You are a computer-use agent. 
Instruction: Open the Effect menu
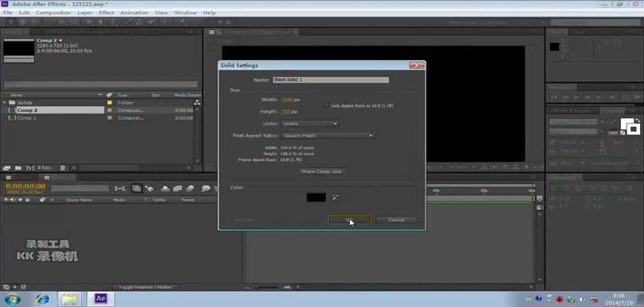point(107,13)
